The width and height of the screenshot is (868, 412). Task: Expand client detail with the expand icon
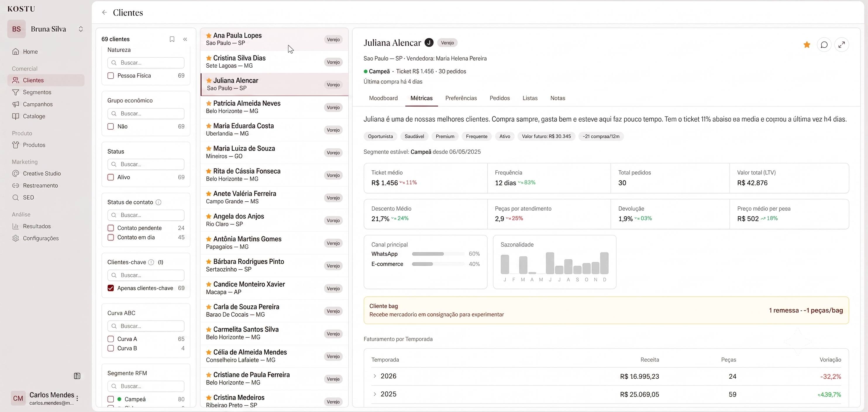coord(842,44)
